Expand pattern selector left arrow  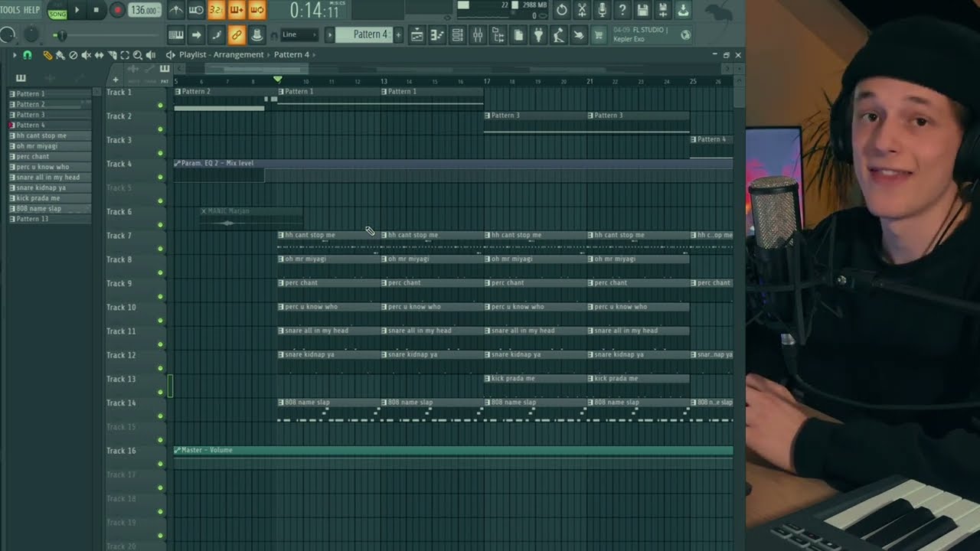tap(330, 34)
